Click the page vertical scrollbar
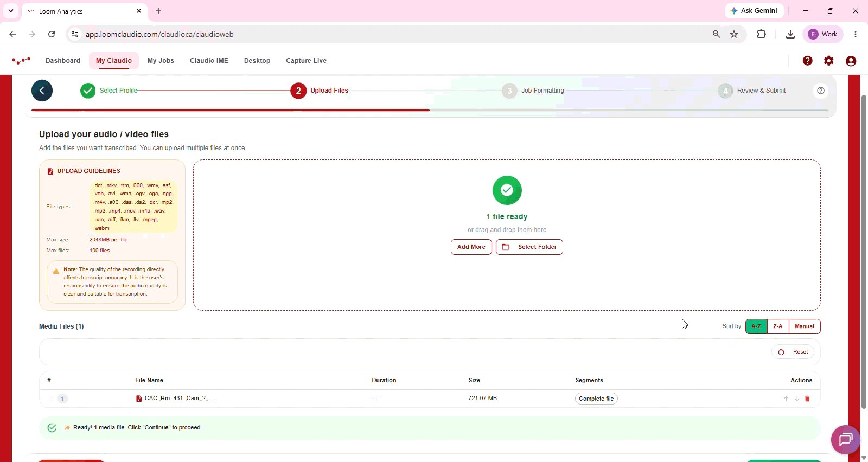This screenshot has width=868, height=462. tap(864, 252)
